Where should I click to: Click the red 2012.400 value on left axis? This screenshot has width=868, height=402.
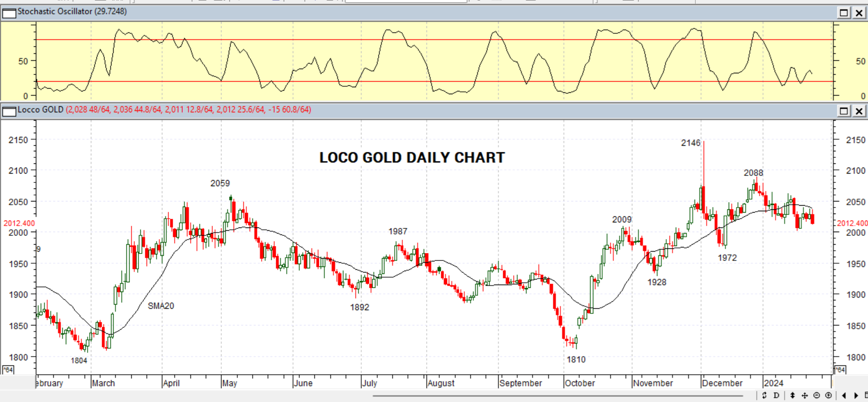19,224
